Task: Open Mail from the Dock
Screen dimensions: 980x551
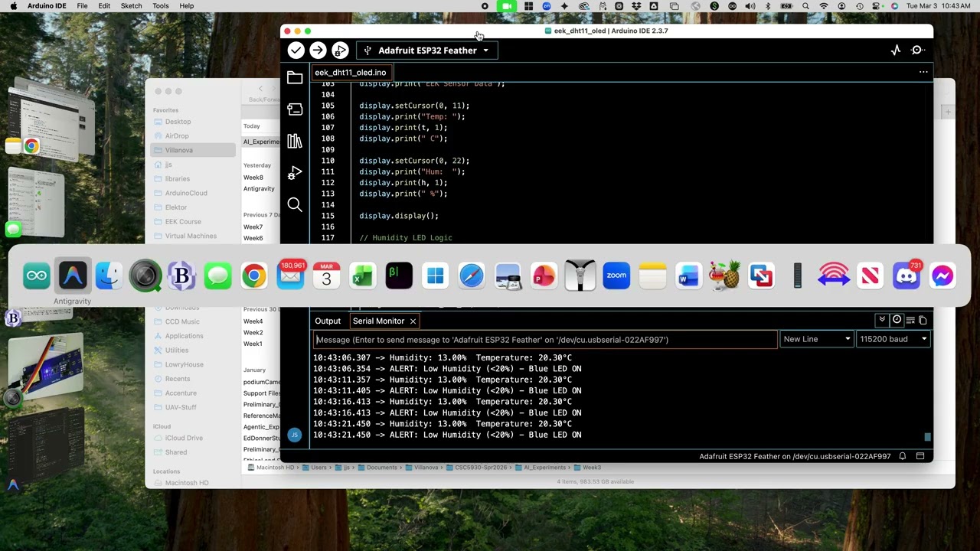Action: click(x=291, y=275)
